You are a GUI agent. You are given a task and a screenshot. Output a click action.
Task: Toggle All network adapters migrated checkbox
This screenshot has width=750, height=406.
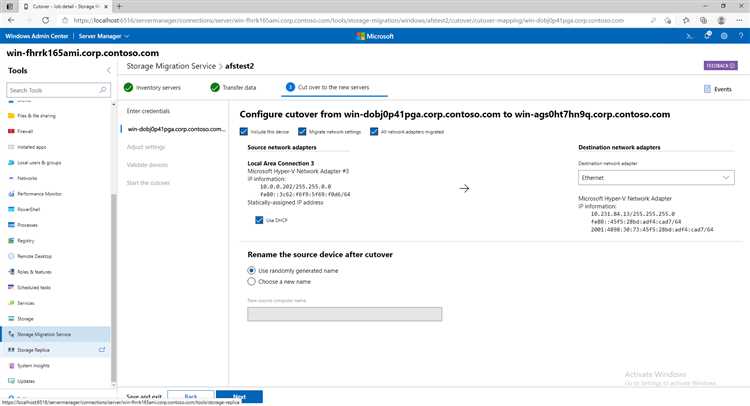pos(374,132)
